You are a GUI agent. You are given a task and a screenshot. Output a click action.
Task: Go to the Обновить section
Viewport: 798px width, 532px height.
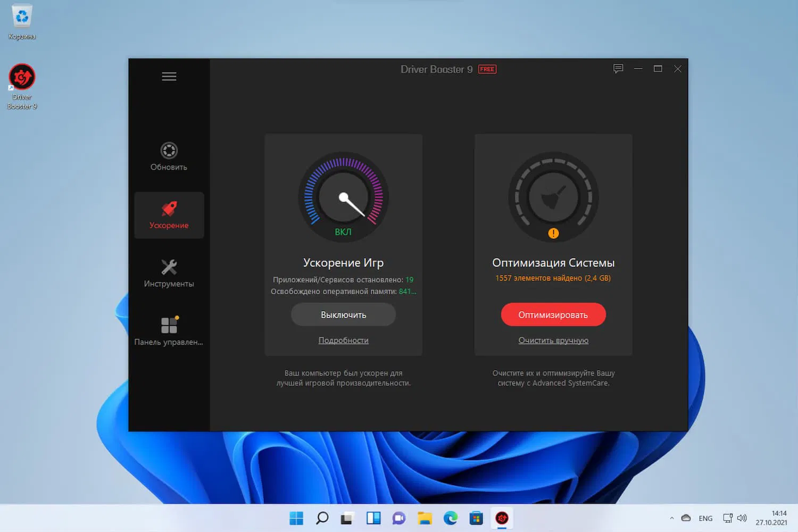pos(169,156)
